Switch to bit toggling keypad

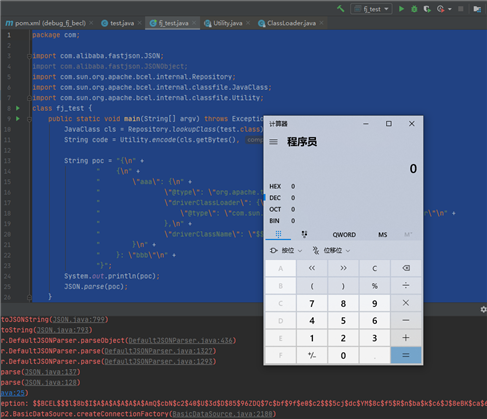tap(304, 234)
